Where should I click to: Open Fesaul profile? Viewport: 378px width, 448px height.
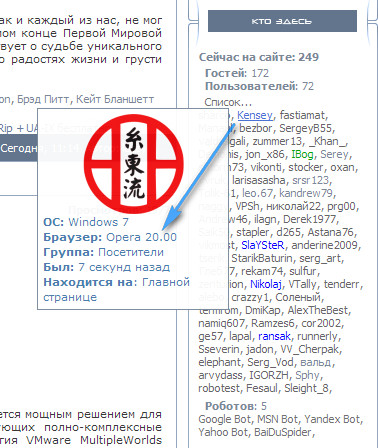click(x=261, y=388)
